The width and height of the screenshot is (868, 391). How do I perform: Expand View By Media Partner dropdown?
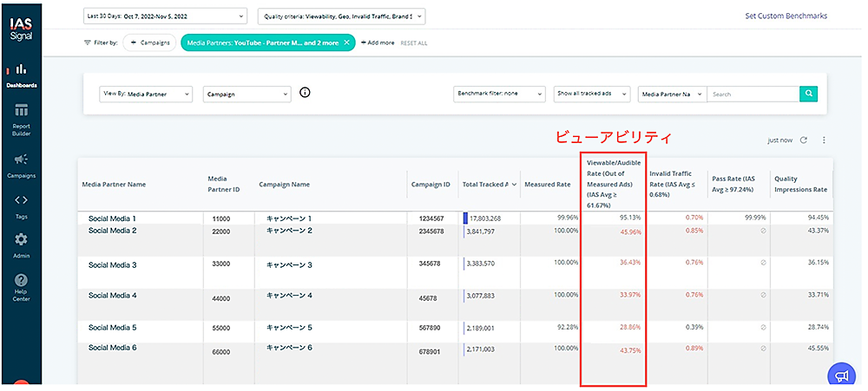[147, 94]
